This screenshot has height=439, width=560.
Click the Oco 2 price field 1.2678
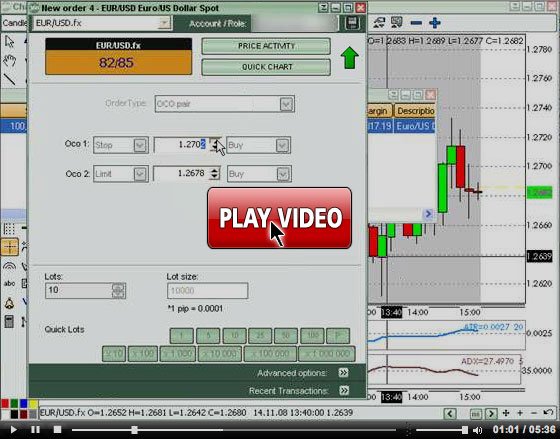coord(182,174)
